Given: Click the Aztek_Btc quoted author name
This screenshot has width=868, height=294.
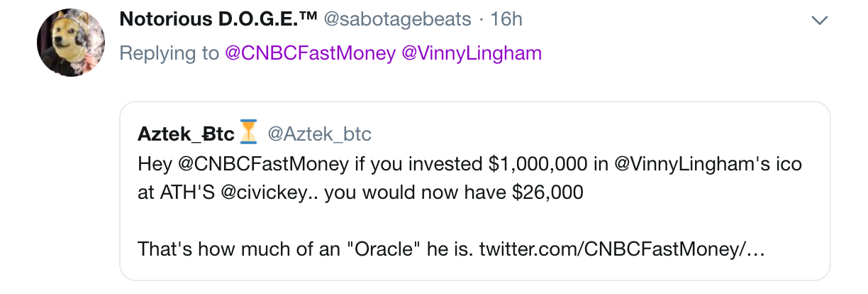Looking at the screenshot, I should [185, 133].
